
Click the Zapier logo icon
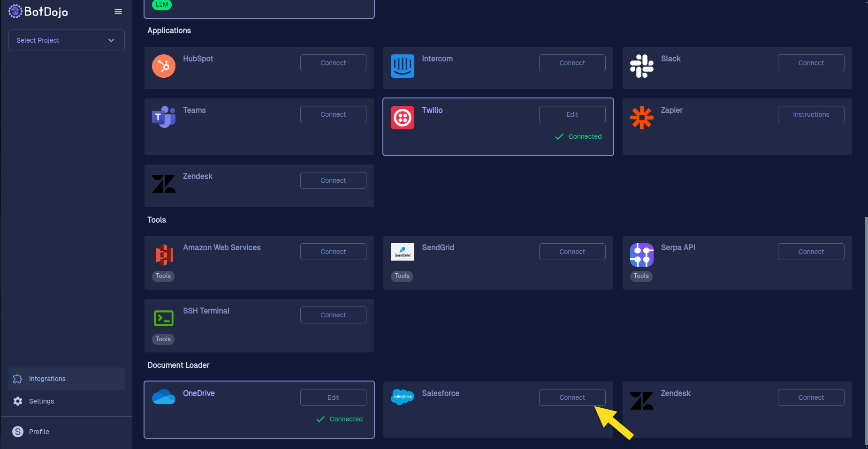click(642, 118)
